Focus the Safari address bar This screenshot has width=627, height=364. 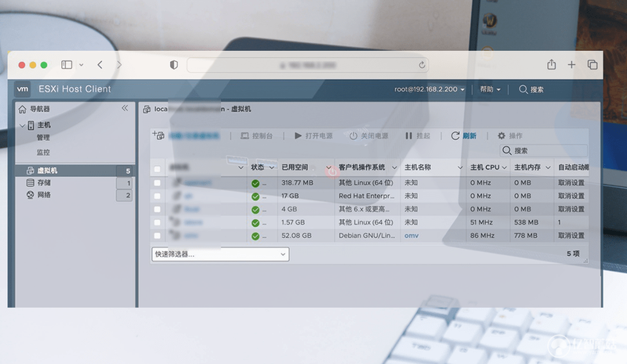(307, 65)
